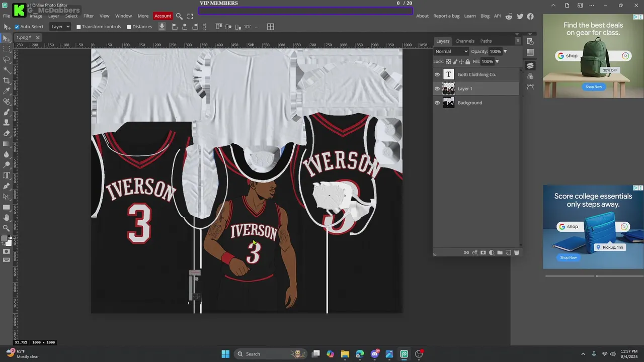Hide Layer 1 with its eye icon
Screen dimensions: 644x362
pyautogui.click(x=437, y=88)
